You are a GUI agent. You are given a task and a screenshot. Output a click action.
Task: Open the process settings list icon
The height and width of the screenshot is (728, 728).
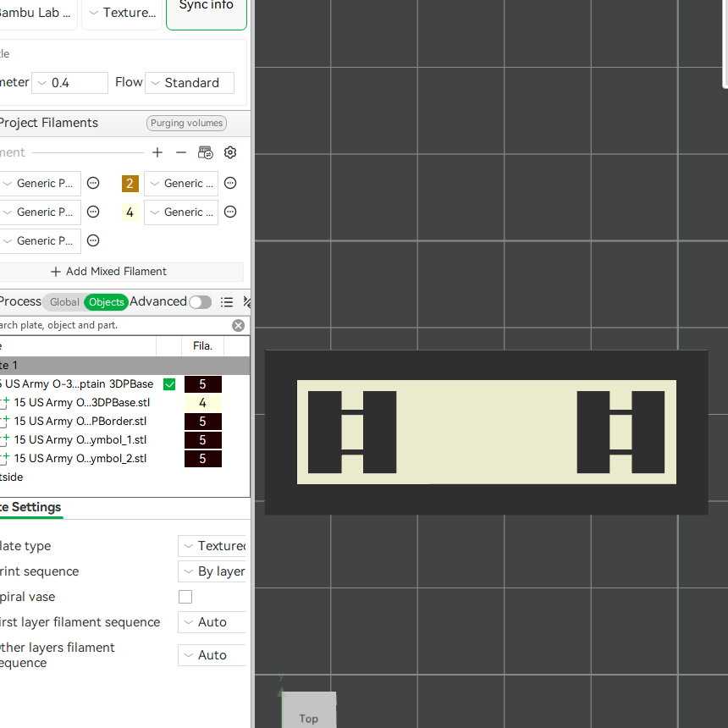(227, 302)
